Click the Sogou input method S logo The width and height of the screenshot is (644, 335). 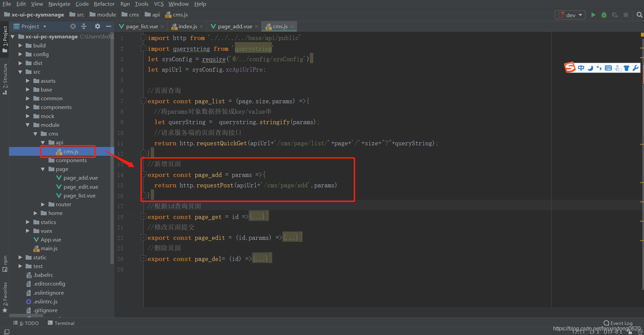pyautogui.click(x=570, y=68)
